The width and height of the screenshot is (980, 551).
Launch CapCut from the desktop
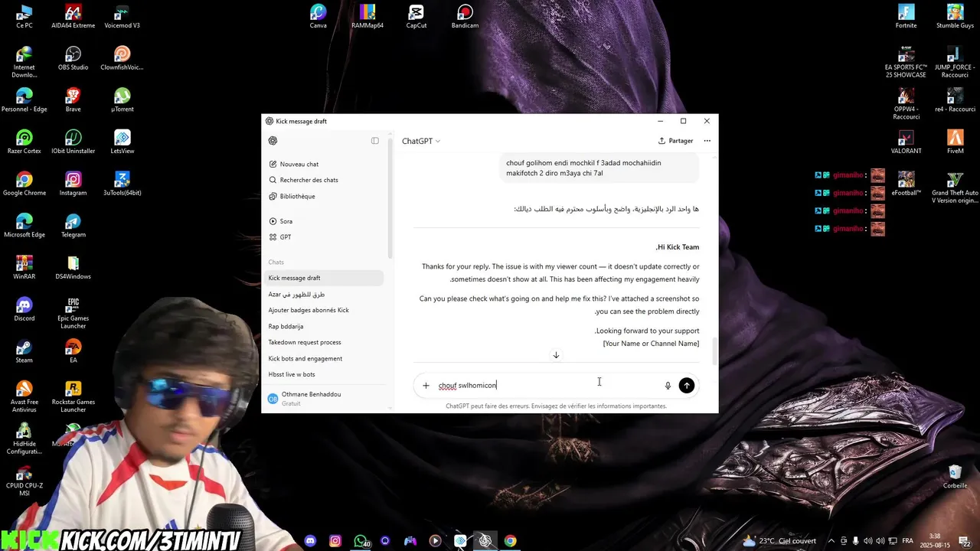coord(416,16)
